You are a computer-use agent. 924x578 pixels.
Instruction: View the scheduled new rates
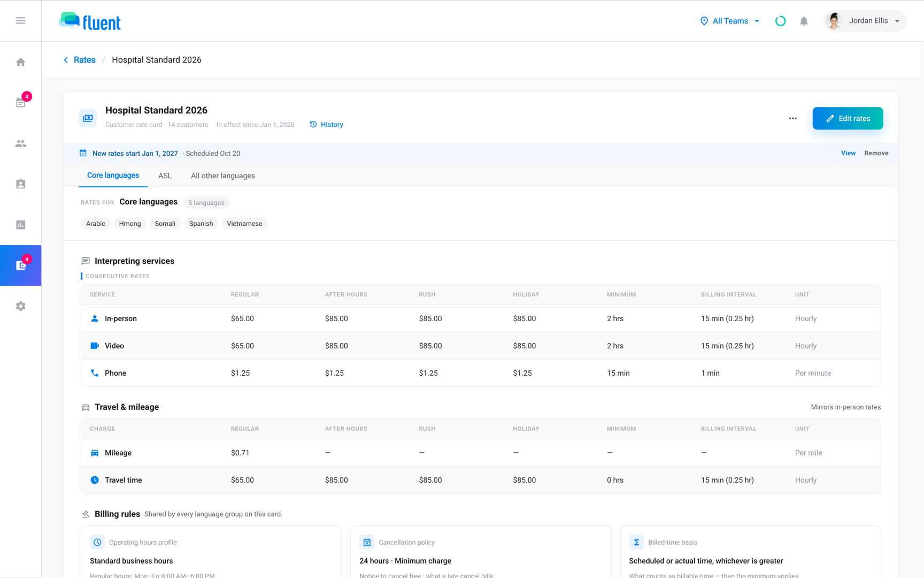848,153
